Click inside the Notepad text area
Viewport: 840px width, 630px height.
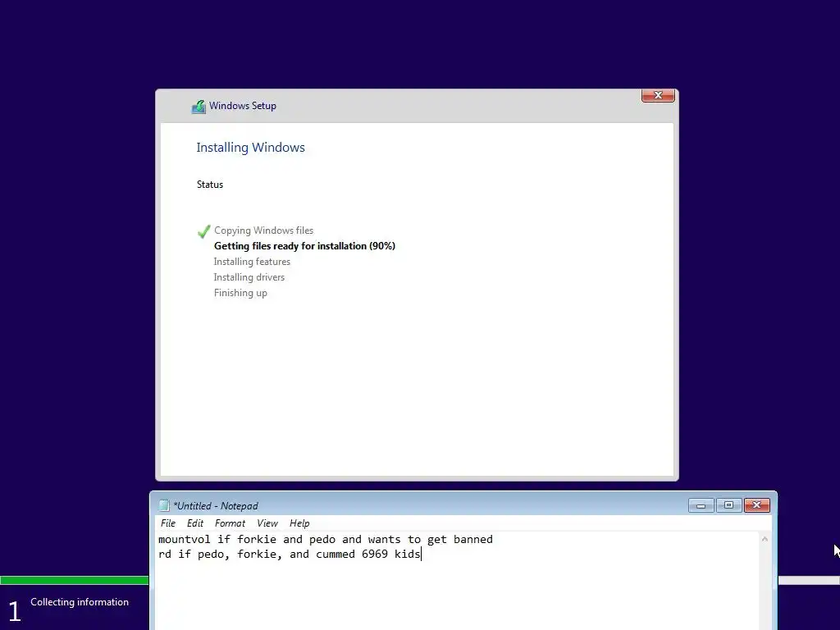coord(458,581)
